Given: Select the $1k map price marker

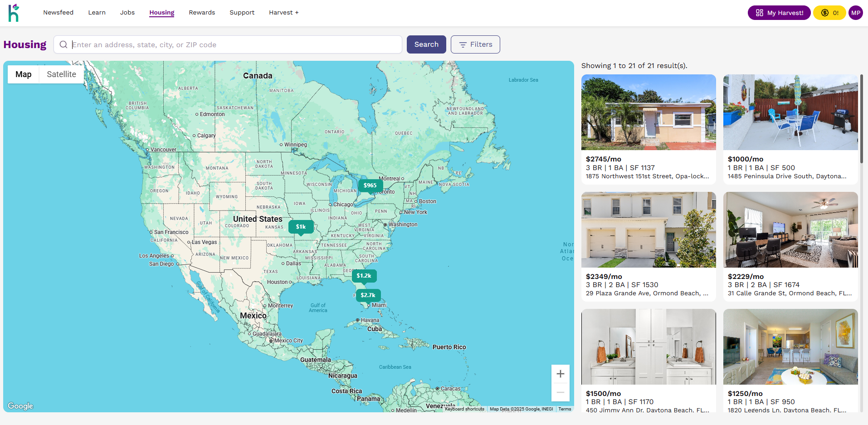Looking at the screenshot, I should click(x=301, y=227).
